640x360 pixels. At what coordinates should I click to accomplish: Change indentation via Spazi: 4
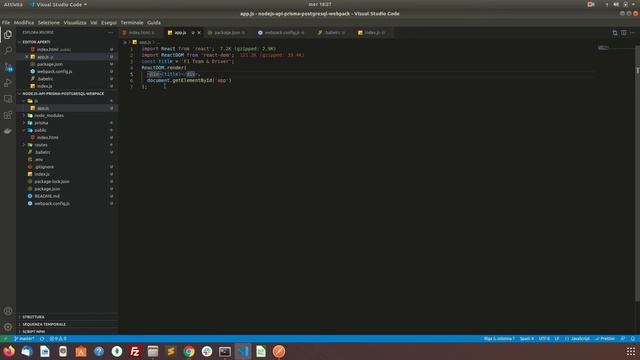coord(527,339)
